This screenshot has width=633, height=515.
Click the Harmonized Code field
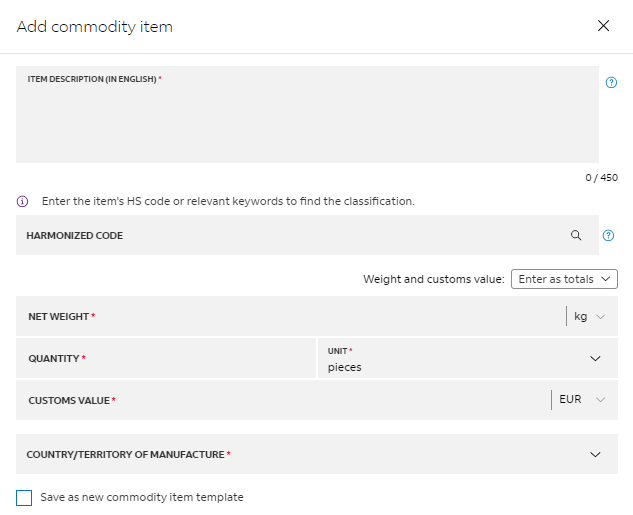click(307, 235)
